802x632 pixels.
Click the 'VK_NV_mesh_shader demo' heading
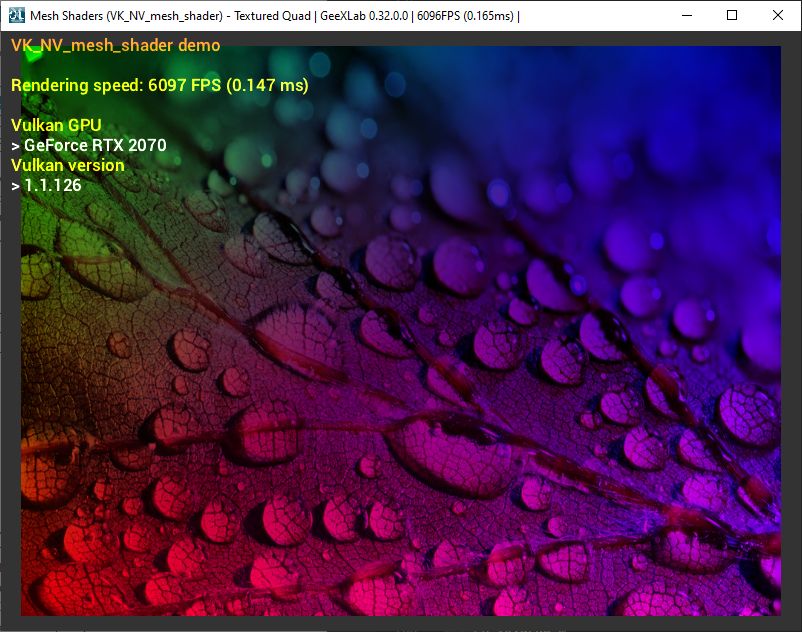(x=116, y=46)
